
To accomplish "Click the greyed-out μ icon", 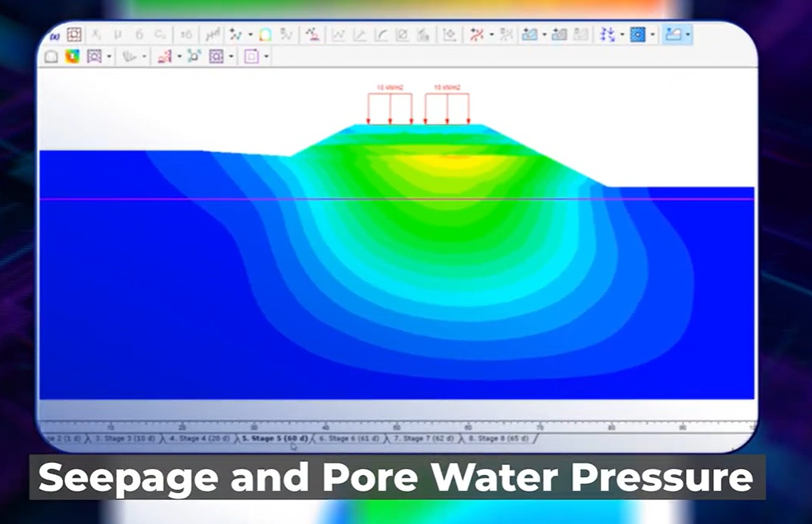I will tap(118, 35).
